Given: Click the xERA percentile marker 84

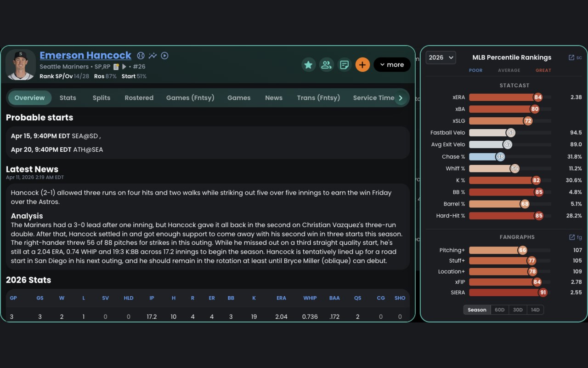Looking at the screenshot, I should coord(538,97).
